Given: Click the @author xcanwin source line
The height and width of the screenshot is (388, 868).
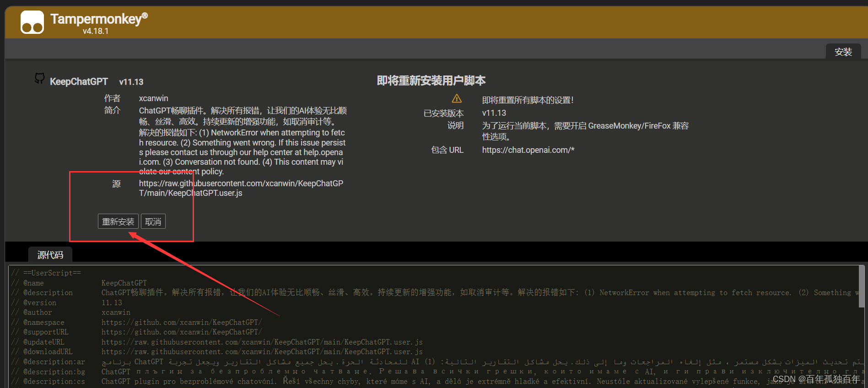Looking at the screenshot, I should (71, 313).
